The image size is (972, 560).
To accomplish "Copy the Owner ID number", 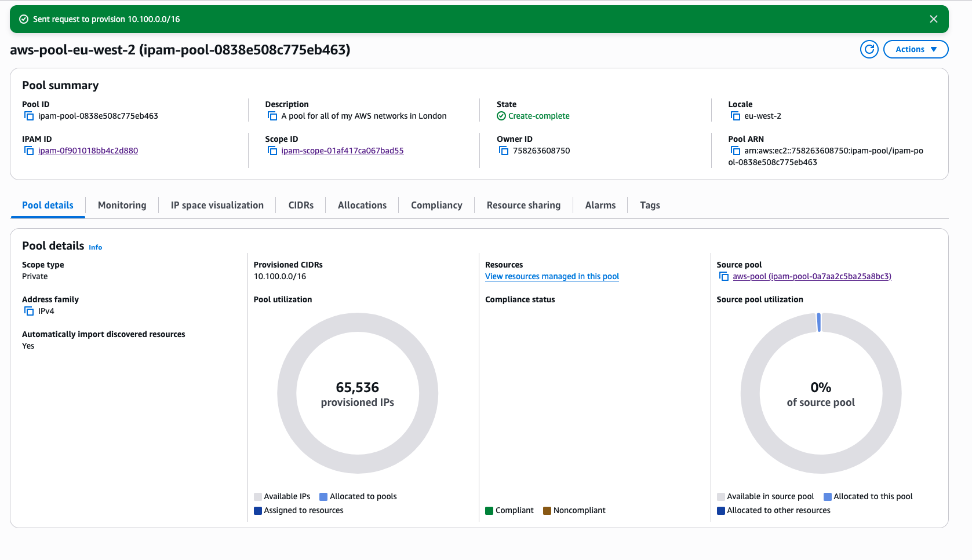I will click(504, 151).
